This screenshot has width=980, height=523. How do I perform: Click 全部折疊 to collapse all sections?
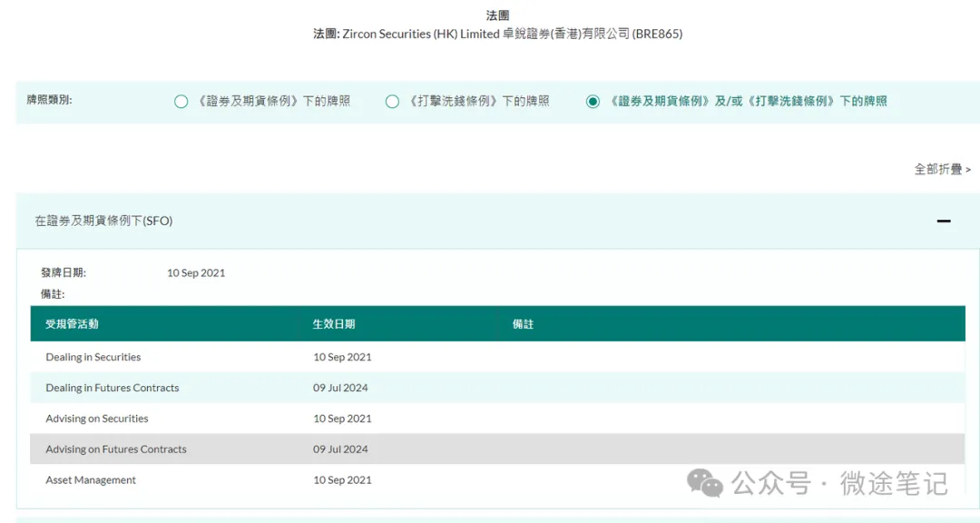(942, 169)
